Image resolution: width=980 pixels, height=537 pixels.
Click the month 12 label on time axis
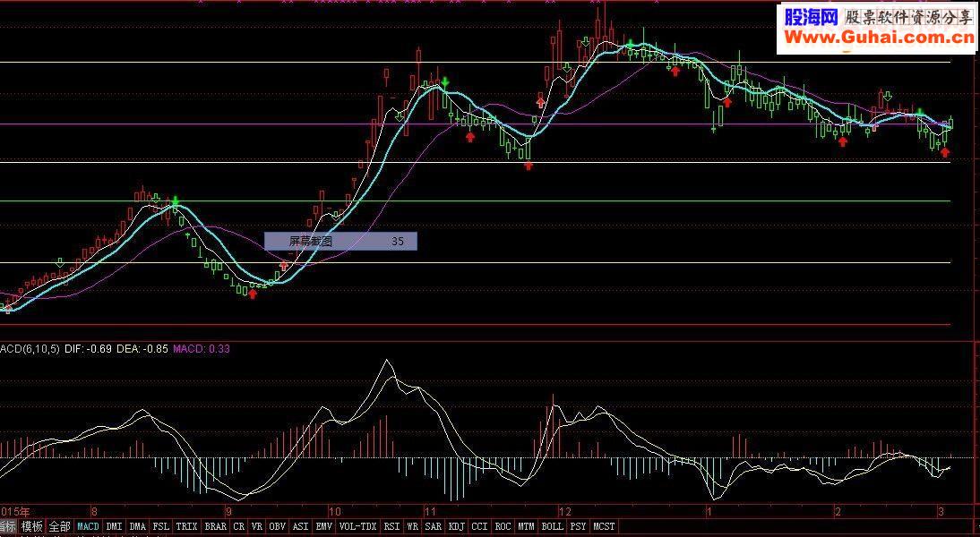(x=565, y=511)
